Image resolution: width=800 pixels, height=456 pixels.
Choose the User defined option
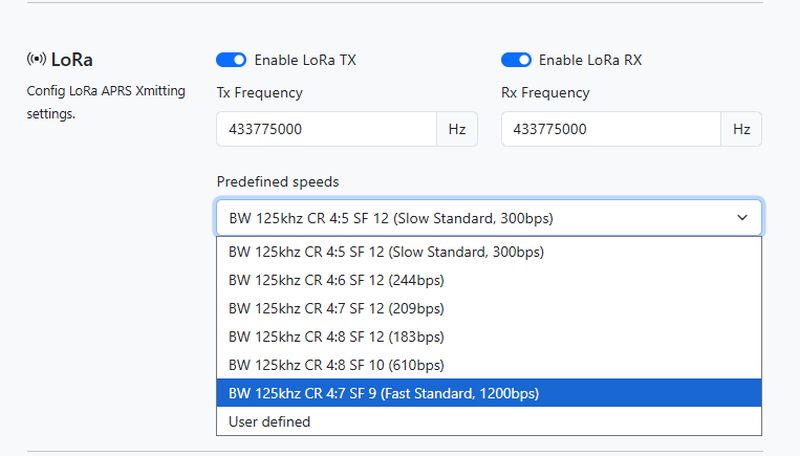point(489,422)
